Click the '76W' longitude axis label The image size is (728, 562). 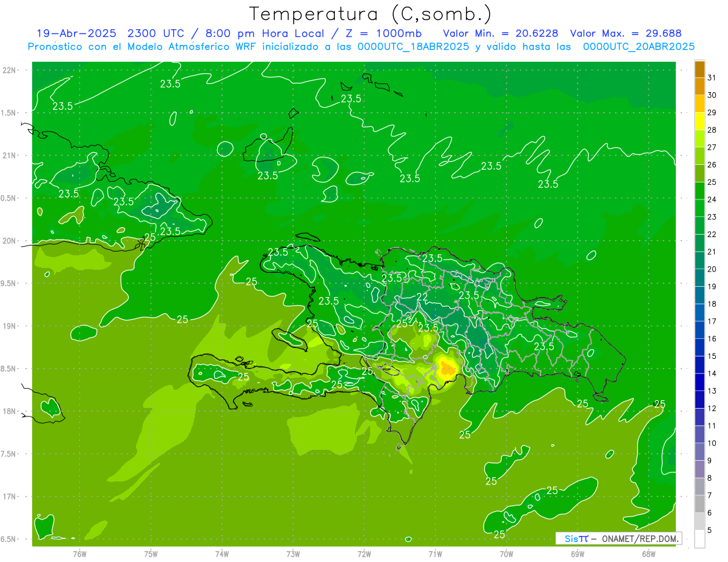79,554
